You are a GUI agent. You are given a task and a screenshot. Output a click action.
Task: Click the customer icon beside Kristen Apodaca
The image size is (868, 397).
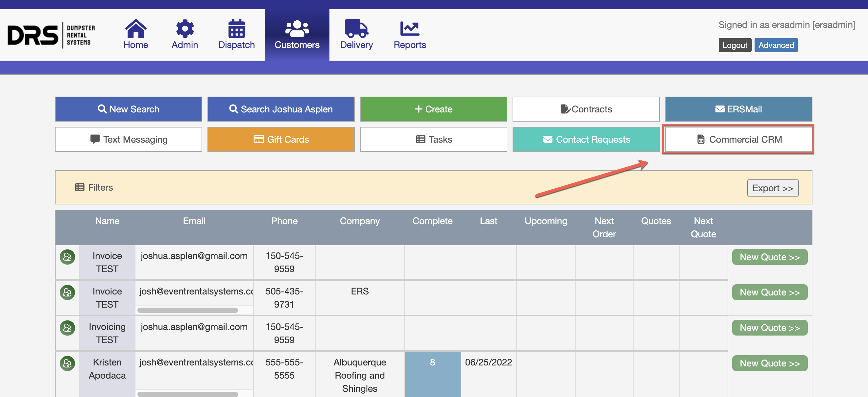[67, 363]
